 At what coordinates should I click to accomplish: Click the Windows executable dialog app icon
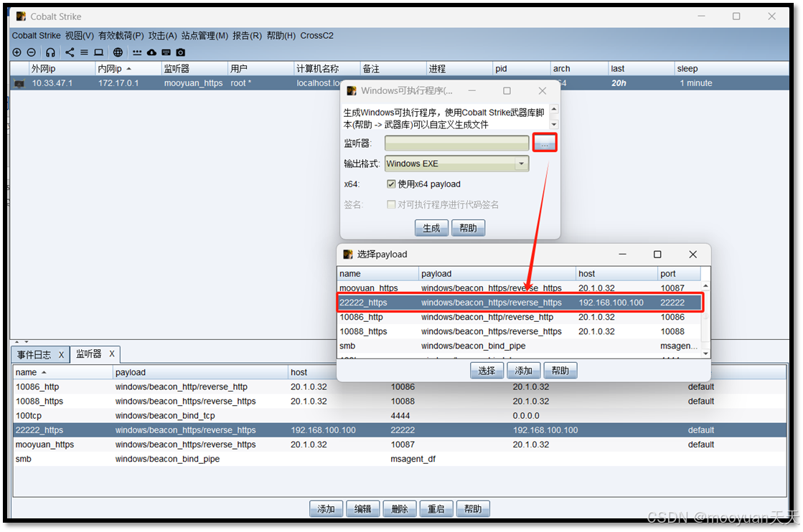[x=352, y=90]
